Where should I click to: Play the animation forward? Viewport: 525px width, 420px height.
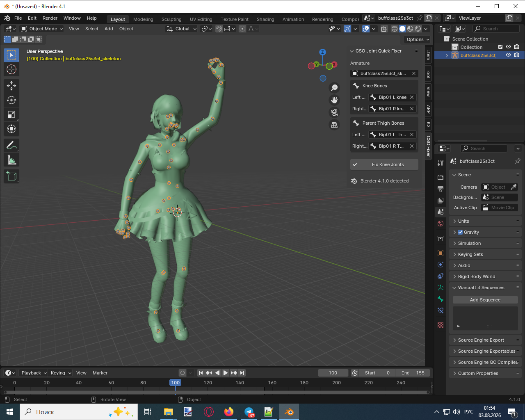(225, 373)
